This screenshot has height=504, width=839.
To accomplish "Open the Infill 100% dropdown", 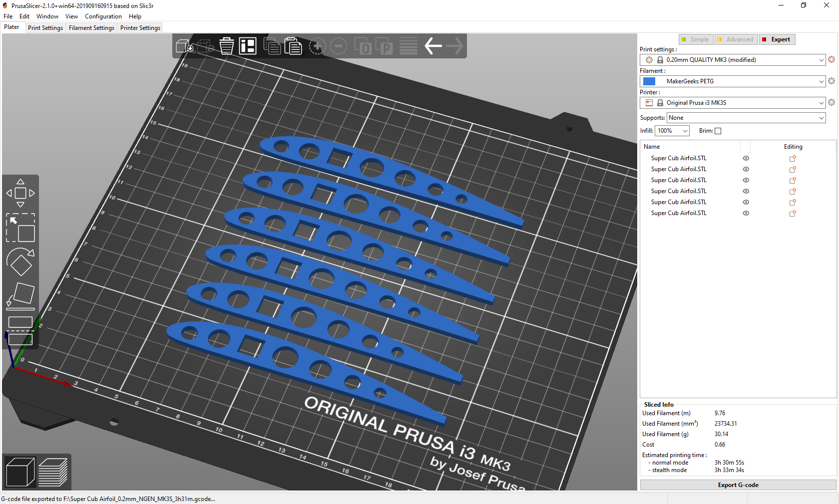I will click(672, 131).
